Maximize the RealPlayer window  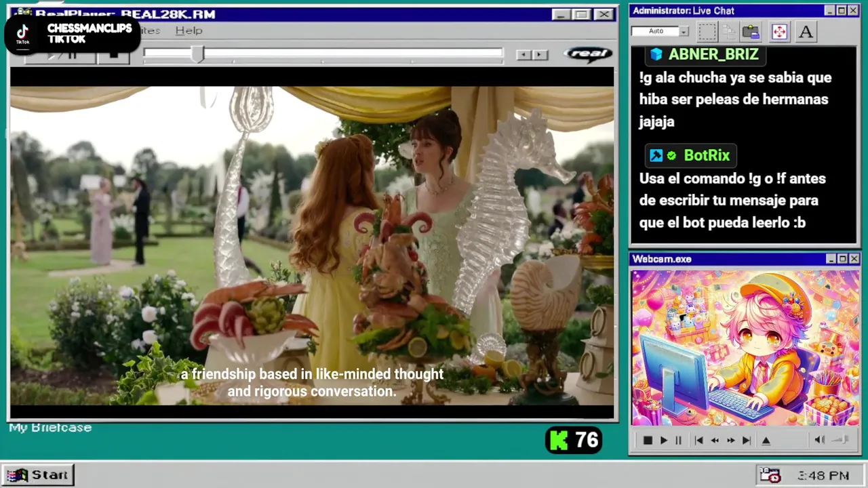coord(581,14)
